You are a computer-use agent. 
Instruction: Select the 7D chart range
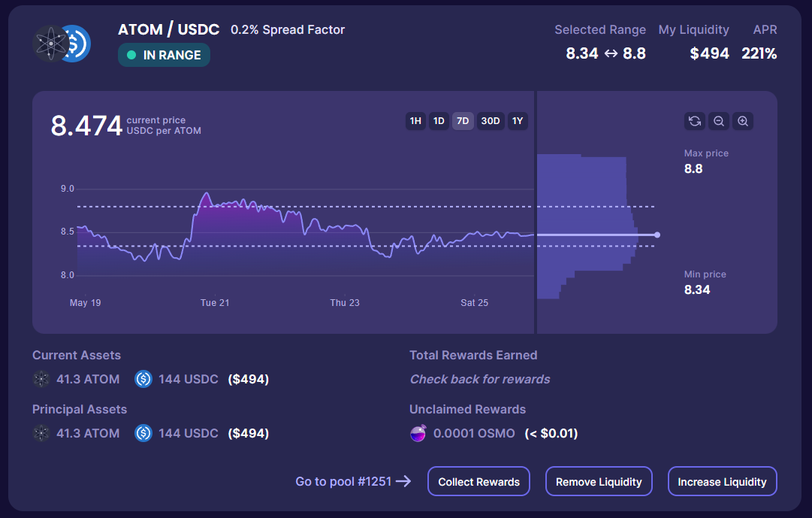pos(463,121)
